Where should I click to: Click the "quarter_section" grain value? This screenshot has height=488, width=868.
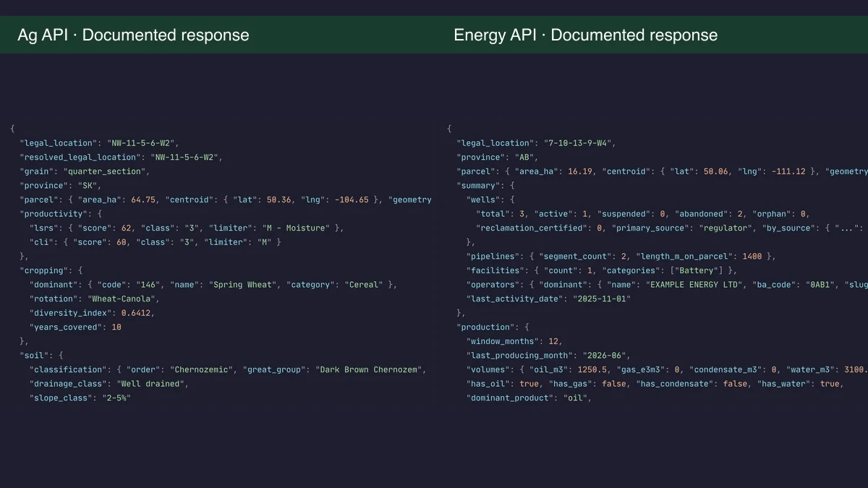pyautogui.click(x=106, y=171)
